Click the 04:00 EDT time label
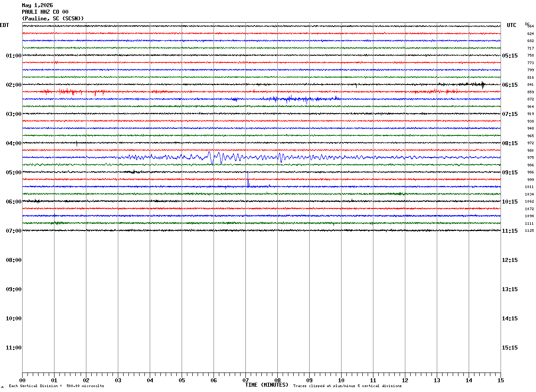Image resolution: width=536 pixels, height=392 pixels. coord(14,143)
